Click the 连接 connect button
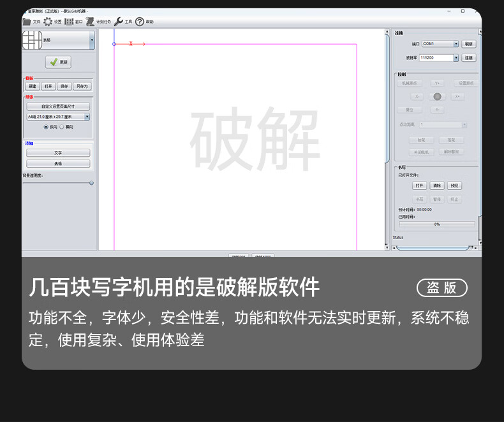The width and height of the screenshot is (504, 422). tap(469, 58)
